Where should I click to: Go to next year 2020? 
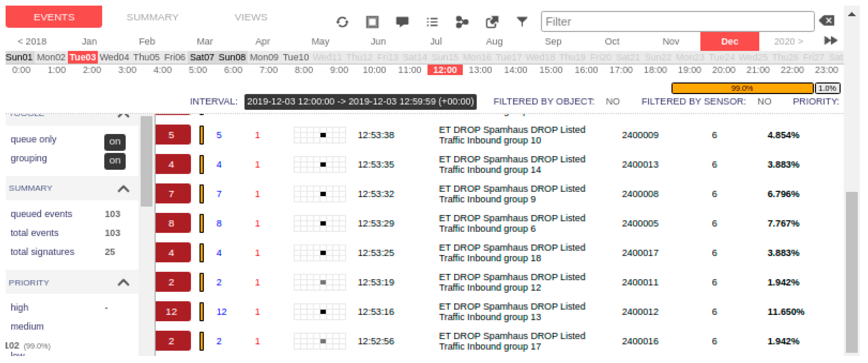tap(788, 42)
